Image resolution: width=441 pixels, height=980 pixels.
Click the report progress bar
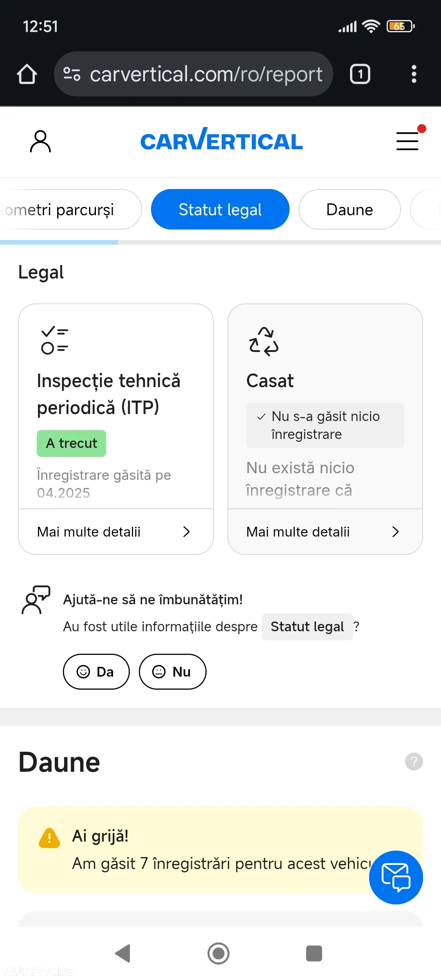(x=220, y=242)
